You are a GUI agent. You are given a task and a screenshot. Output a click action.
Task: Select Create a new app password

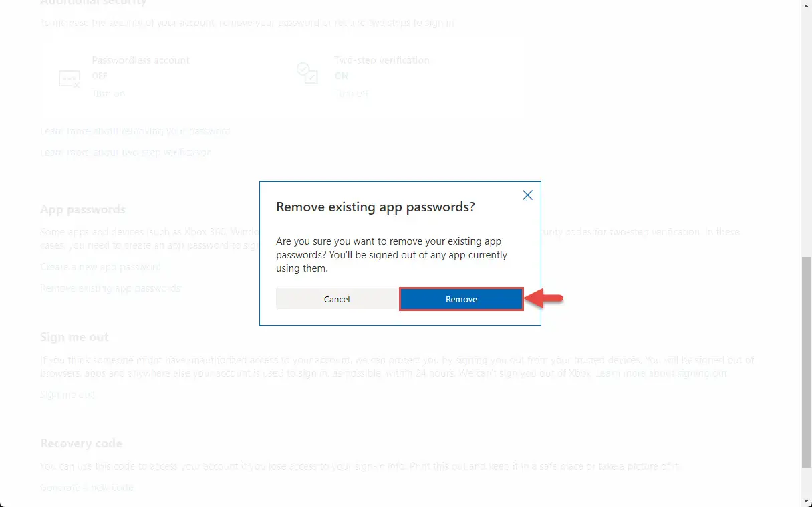coord(101,267)
